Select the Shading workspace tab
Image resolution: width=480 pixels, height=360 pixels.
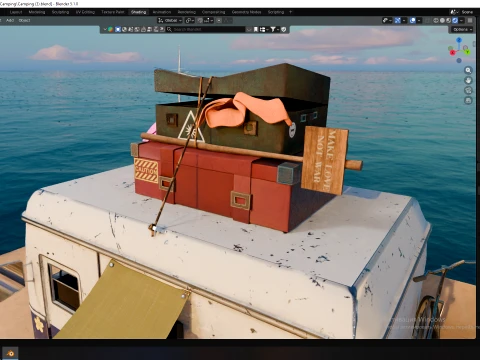pyautogui.click(x=138, y=12)
